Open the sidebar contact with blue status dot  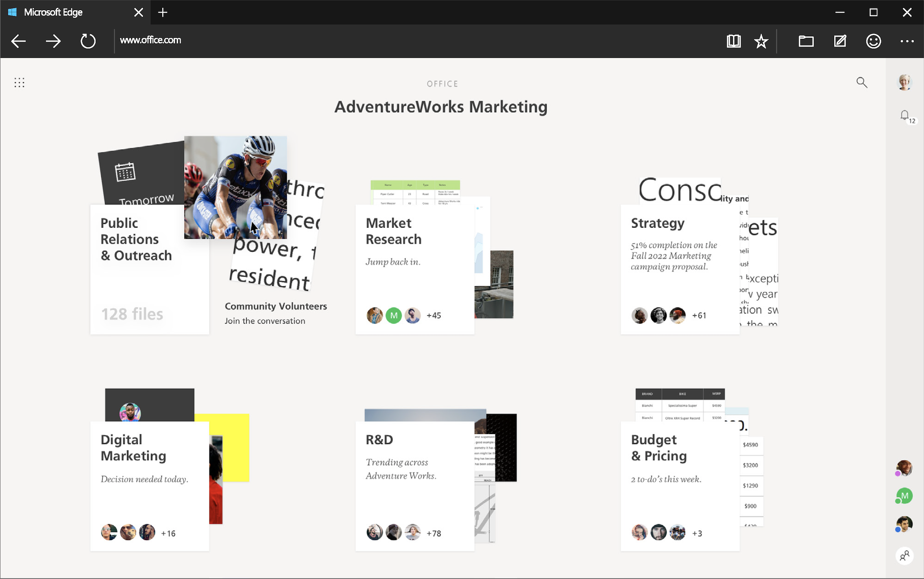point(904,524)
